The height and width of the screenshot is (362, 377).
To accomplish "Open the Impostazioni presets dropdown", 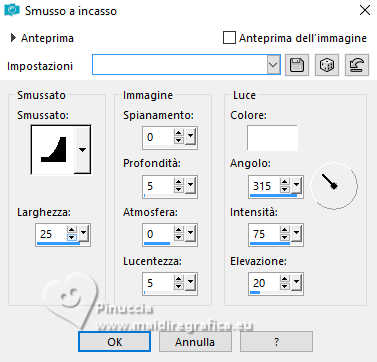I will click(x=273, y=65).
